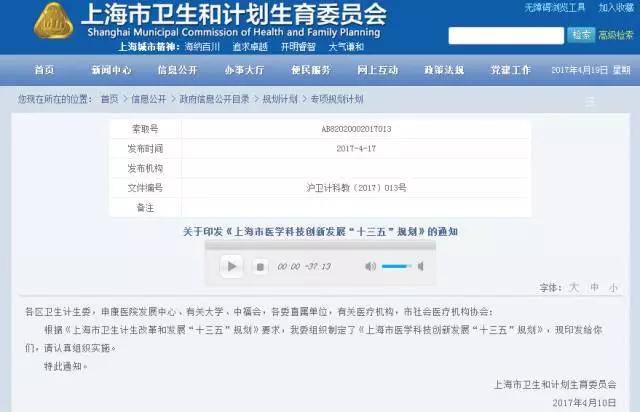Click 政府信息公开目录 breadcrumb link

pyautogui.click(x=214, y=99)
